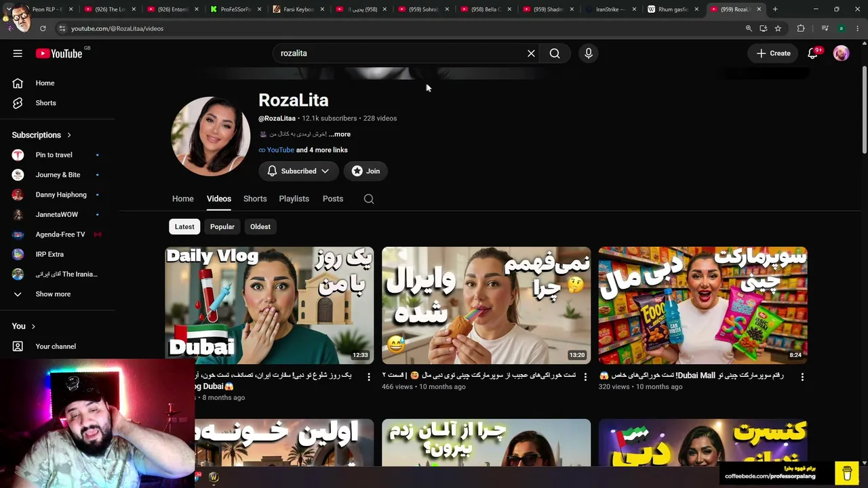The image size is (868, 488).
Task: Open the JannetaWOW channel avatar
Action: coord(18,214)
